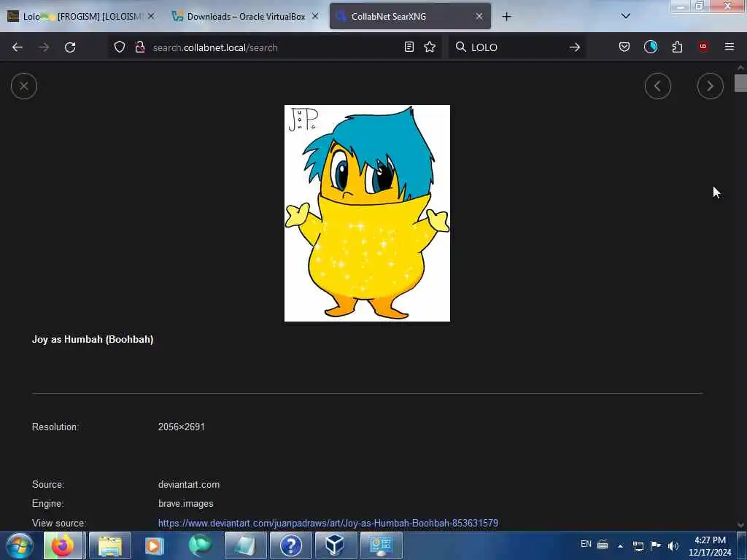Open the help question mark taskbar app

coord(290,545)
